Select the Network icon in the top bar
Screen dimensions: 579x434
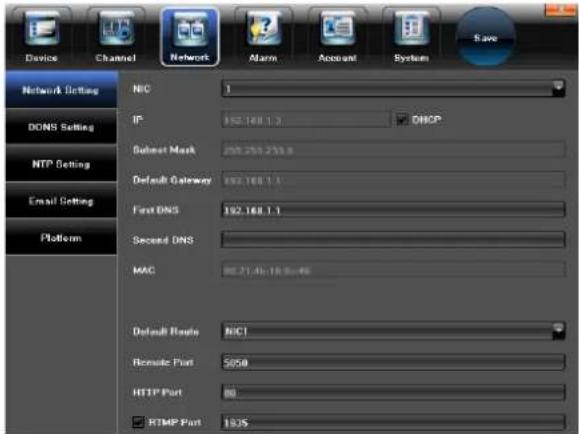pos(190,36)
